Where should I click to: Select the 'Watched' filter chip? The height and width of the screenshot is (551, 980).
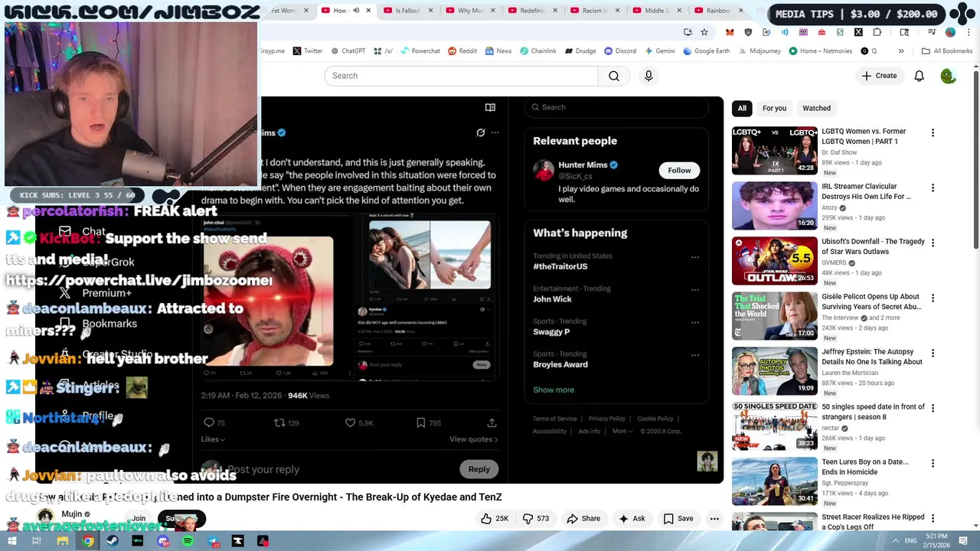click(x=816, y=108)
